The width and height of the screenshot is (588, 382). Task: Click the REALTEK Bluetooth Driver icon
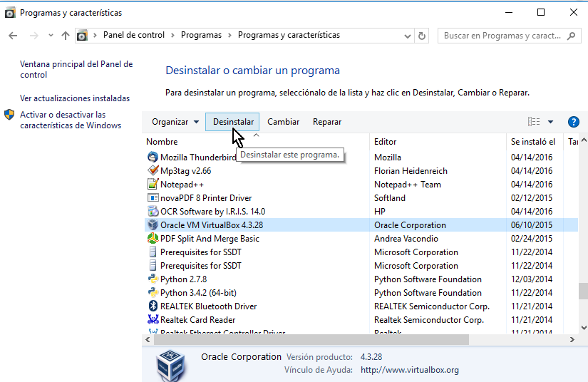153,306
